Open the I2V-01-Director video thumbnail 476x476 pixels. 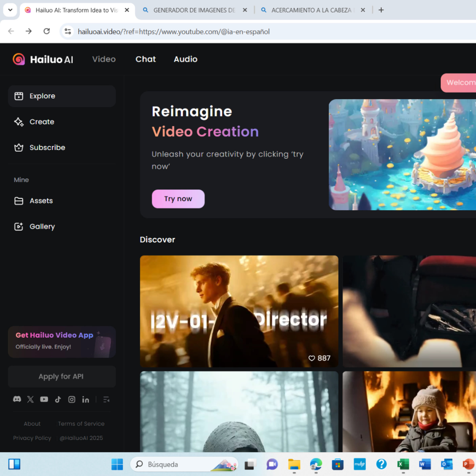point(239,311)
